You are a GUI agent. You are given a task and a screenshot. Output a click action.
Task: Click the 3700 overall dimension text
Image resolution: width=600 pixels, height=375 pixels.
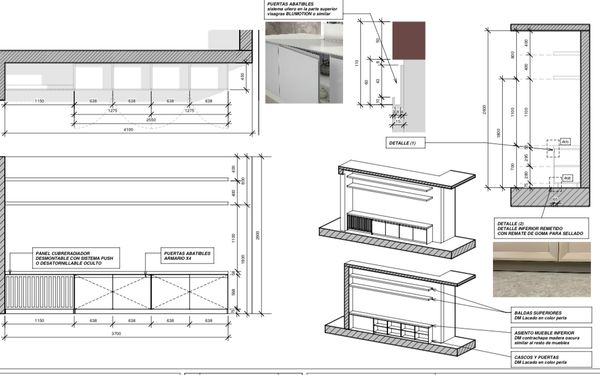(116, 334)
